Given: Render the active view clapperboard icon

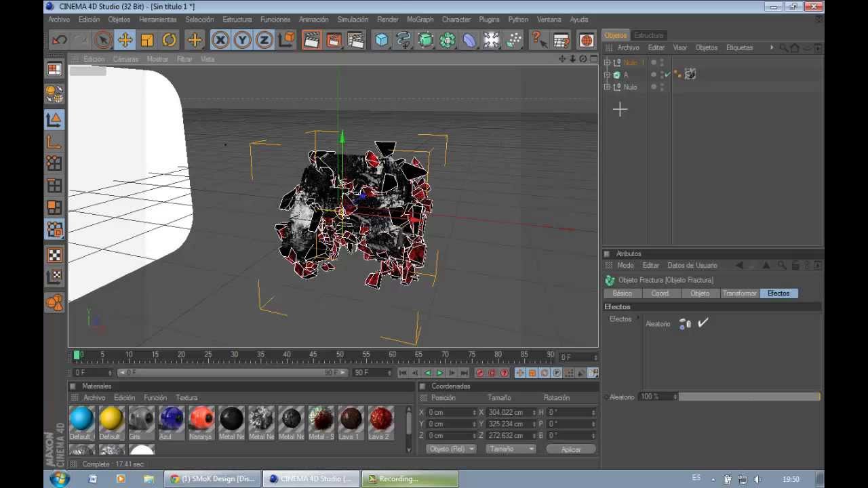Looking at the screenshot, I should coord(311,40).
